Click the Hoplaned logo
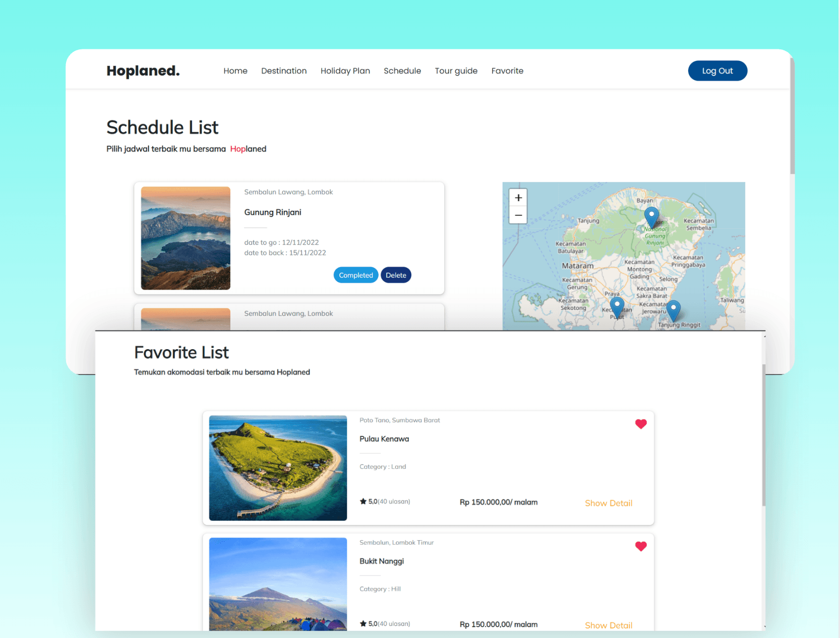The height and width of the screenshot is (638, 840). [143, 71]
